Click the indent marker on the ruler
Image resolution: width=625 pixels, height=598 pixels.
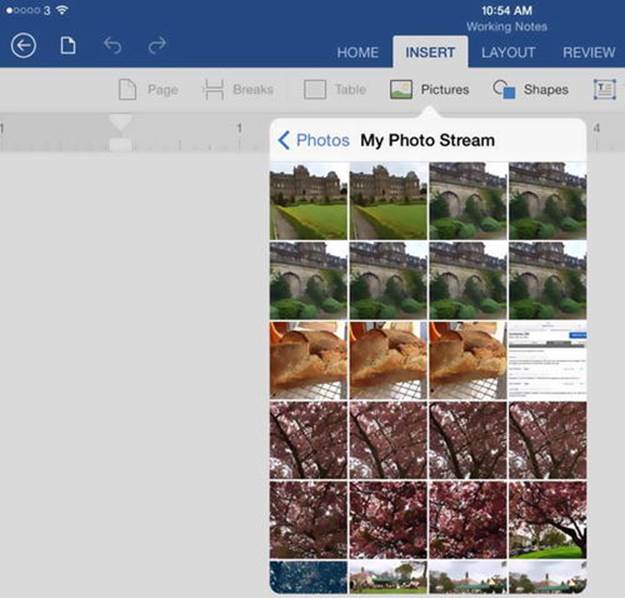[x=120, y=133]
